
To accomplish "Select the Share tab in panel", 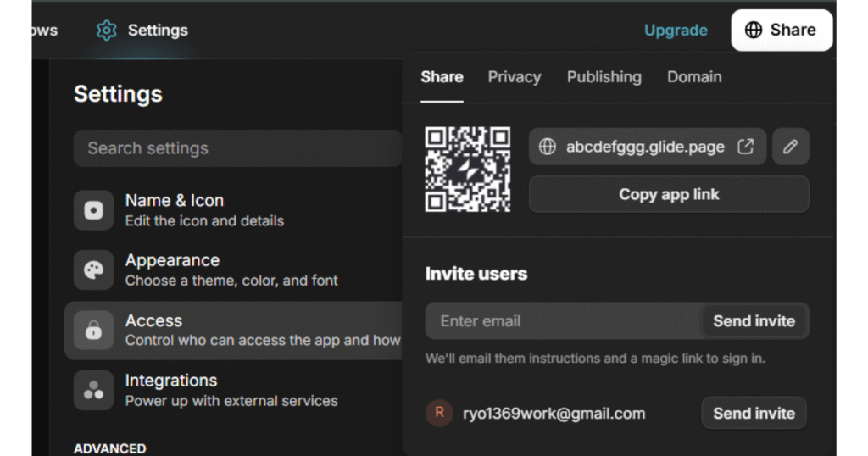I will pyautogui.click(x=442, y=77).
